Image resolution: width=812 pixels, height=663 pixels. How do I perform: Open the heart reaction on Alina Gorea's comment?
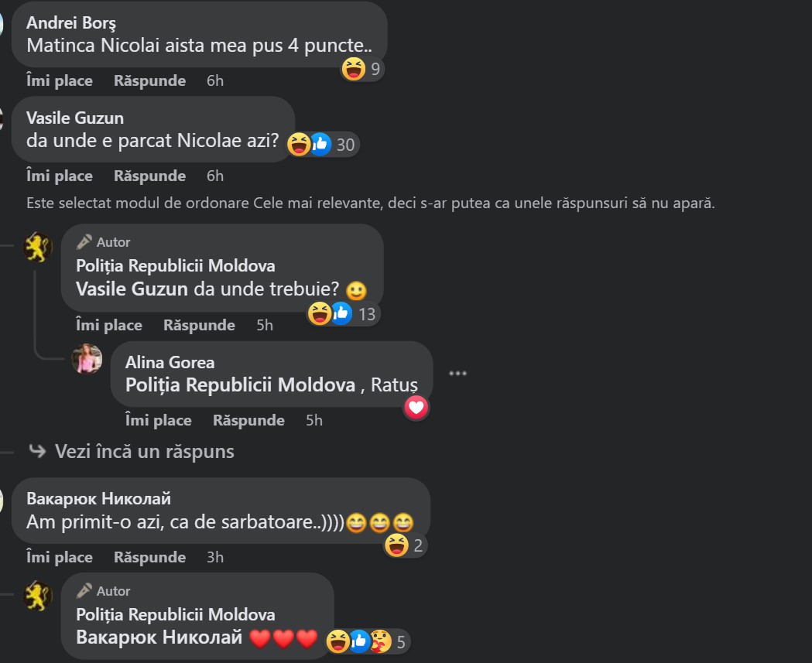(x=416, y=408)
